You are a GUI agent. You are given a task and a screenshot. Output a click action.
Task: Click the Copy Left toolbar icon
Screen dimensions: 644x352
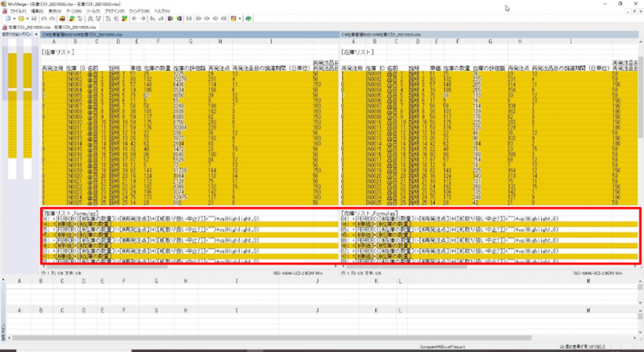(x=143, y=19)
